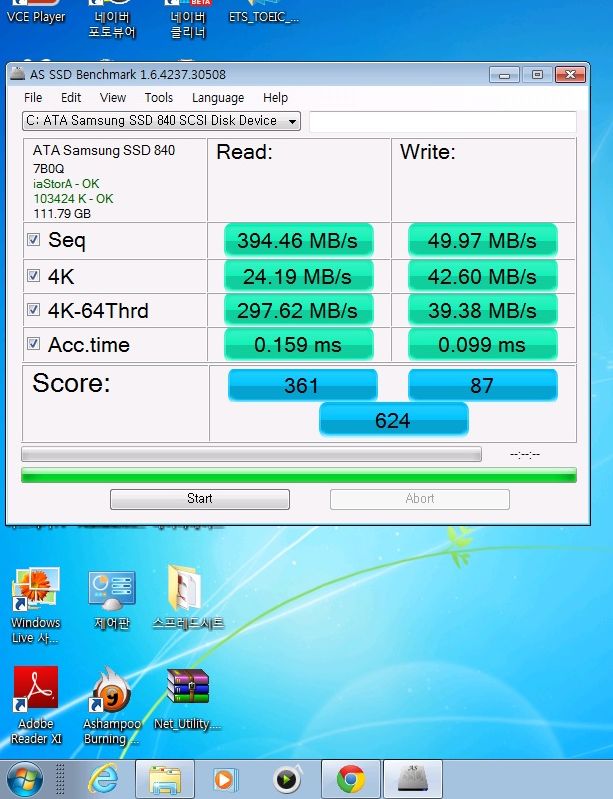This screenshot has width=613, height=799.
Task: Select the Adobe Reader XI desktop icon
Action: pyautogui.click(x=36, y=705)
